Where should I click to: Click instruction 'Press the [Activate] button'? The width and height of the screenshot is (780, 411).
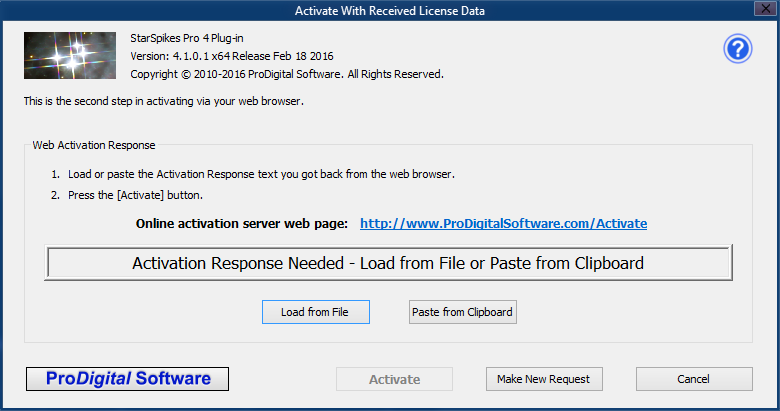[x=135, y=195]
